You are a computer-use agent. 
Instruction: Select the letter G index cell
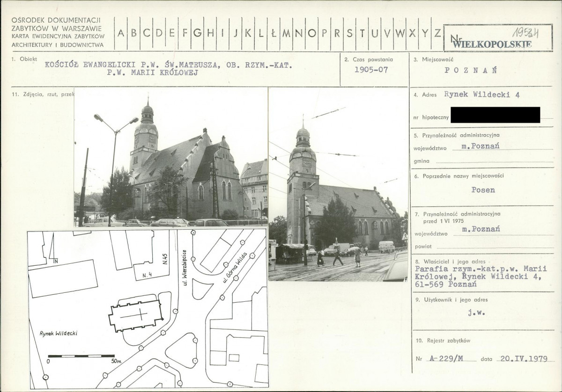197,33
